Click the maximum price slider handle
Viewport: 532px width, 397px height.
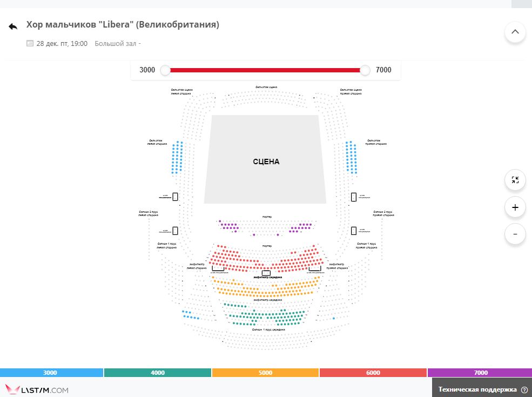click(x=365, y=70)
